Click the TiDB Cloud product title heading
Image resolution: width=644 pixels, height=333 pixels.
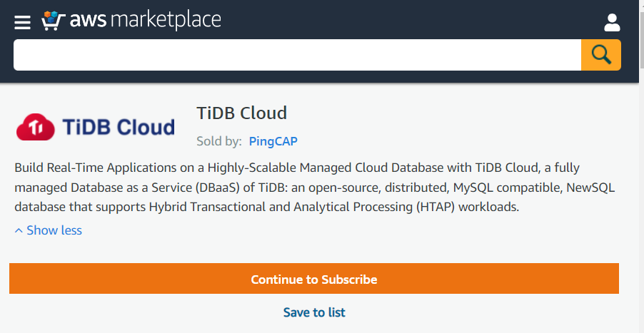coord(241,113)
